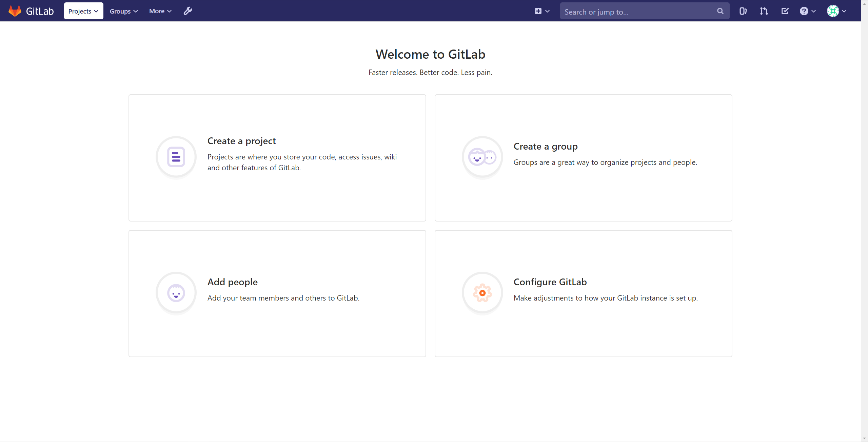
Task: Click the search magnifier icon
Action: tap(720, 11)
